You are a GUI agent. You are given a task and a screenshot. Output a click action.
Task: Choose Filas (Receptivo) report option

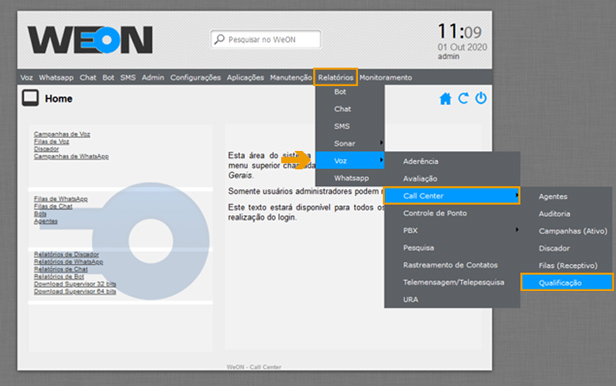click(x=568, y=265)
